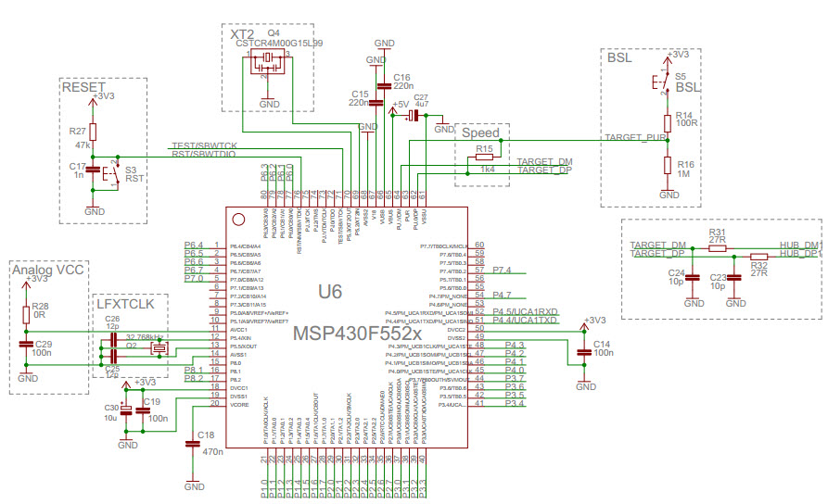This screenshot has height=504, width=828.
Task: Select pin number 60 on U6
Action: (x=479, y=245)
